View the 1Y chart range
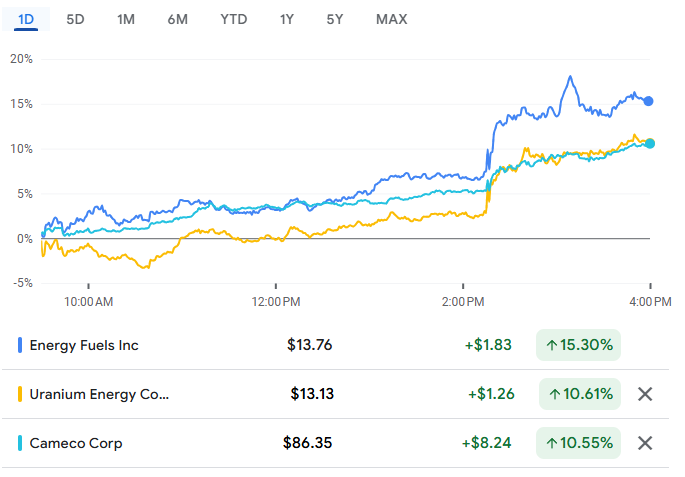The width and height of the screenshot is (685, 477). 288,19
